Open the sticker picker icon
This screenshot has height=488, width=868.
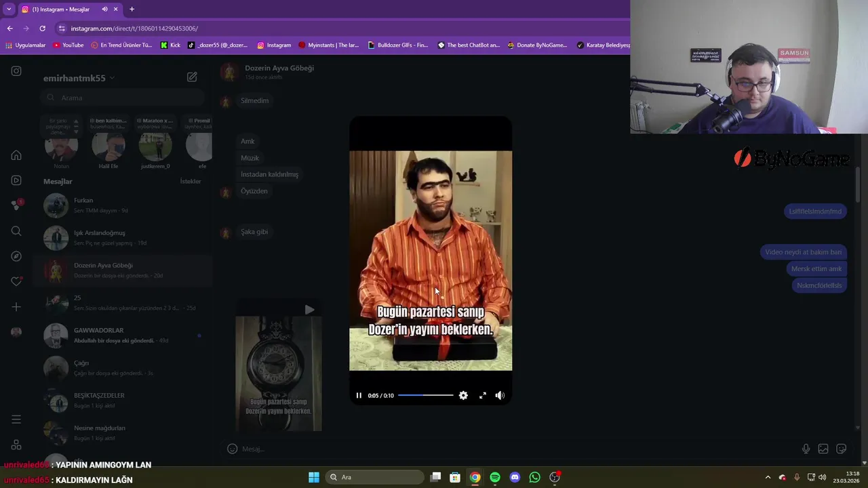[842, 449]
